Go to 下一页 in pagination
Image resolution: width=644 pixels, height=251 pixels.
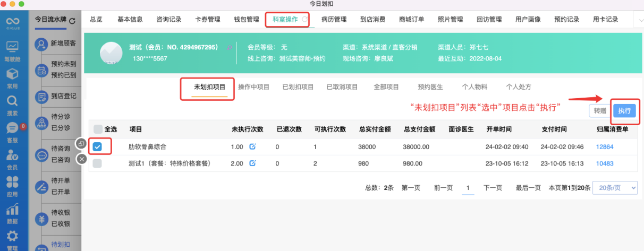pyautogui.click(x=493, y=188)
